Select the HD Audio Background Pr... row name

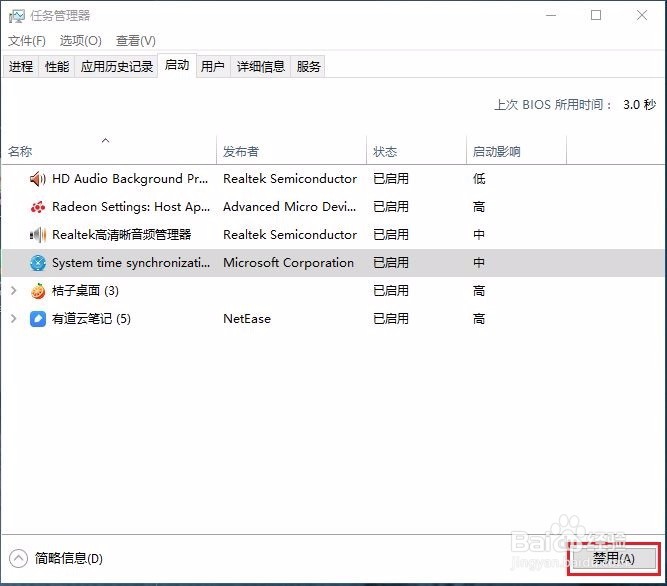(130, 179)
